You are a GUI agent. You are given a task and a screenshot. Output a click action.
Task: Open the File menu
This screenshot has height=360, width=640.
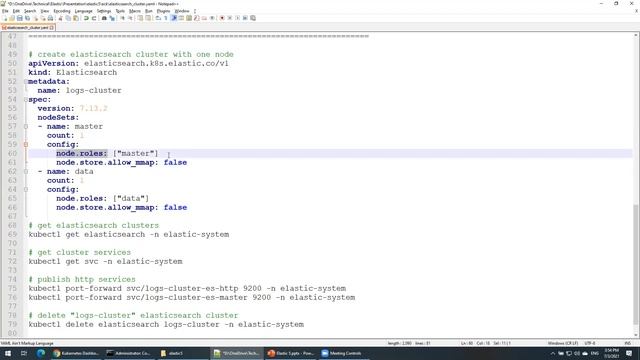(5, 11)
